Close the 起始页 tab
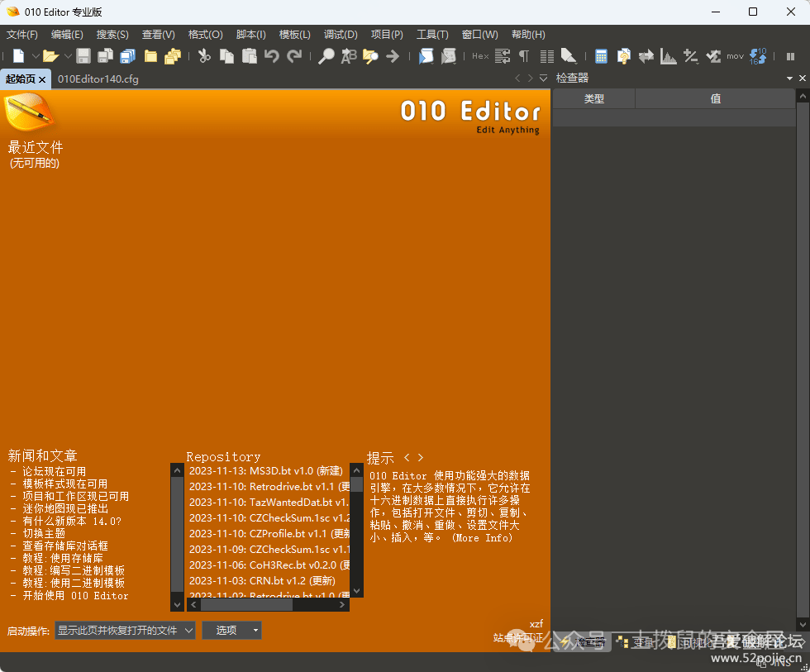This screenshot has height=672, width=810. tap(42, 79)
